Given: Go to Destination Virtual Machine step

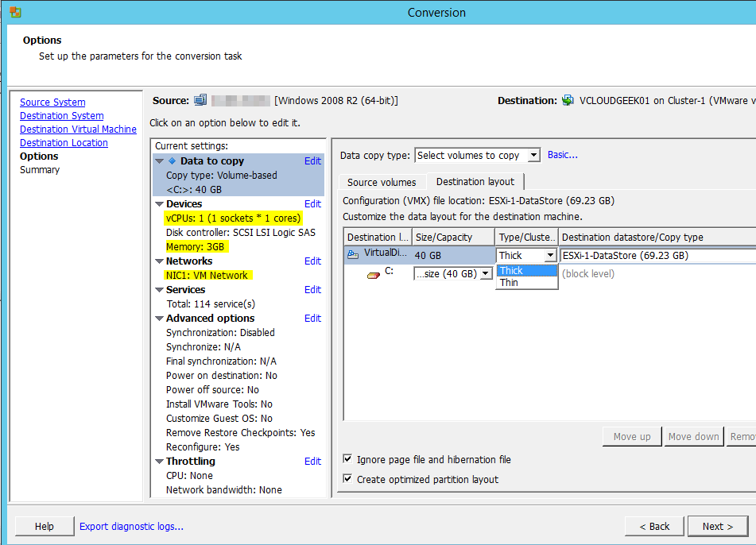Looking at the screenshot, I should [78, 129].
